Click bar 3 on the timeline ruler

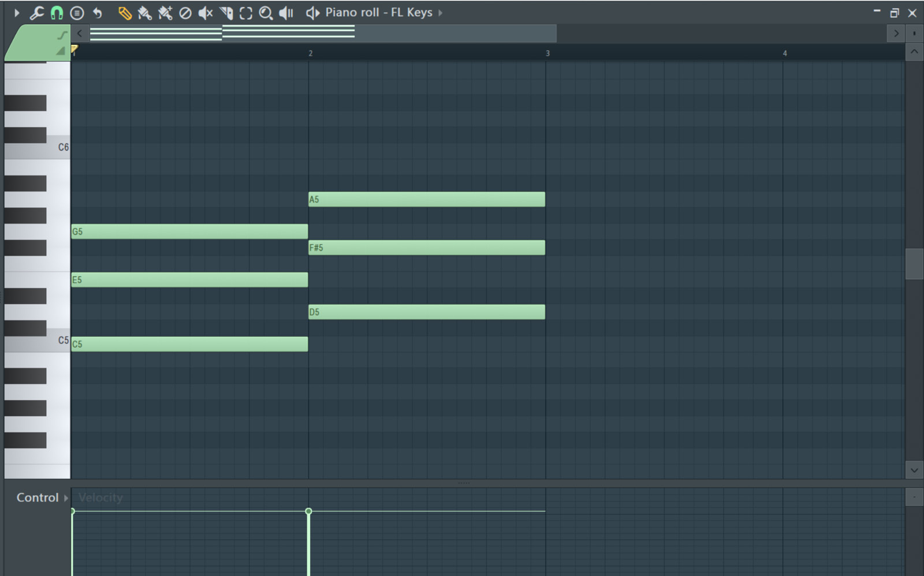point(547,53)
